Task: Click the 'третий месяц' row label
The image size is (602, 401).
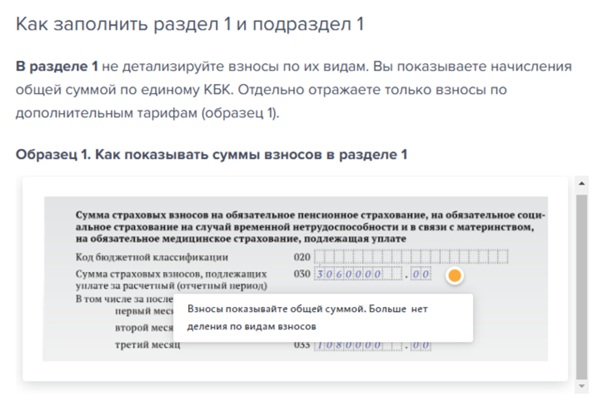Action: pos(147,346)
